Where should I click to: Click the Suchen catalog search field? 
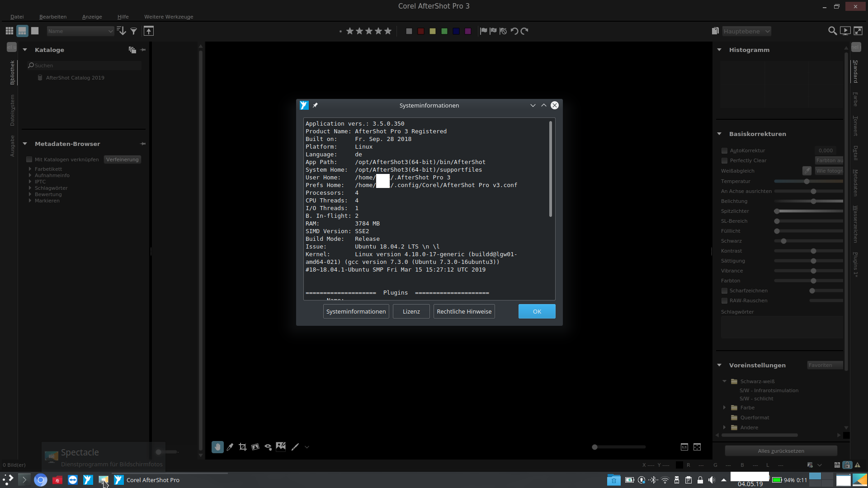click(x=84, y=66)
